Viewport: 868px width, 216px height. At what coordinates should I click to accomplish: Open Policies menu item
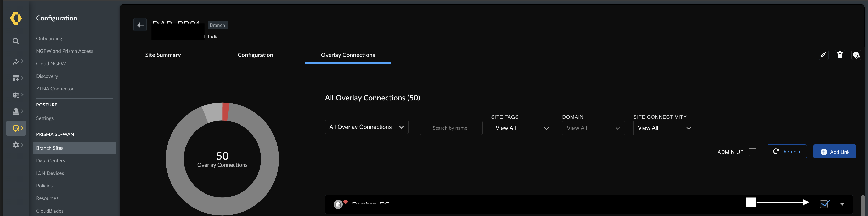point(44,186)
